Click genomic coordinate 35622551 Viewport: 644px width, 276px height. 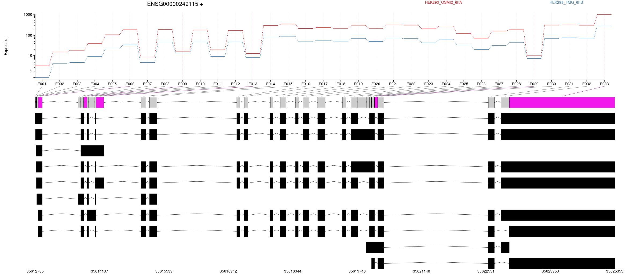tap(486, 271)
